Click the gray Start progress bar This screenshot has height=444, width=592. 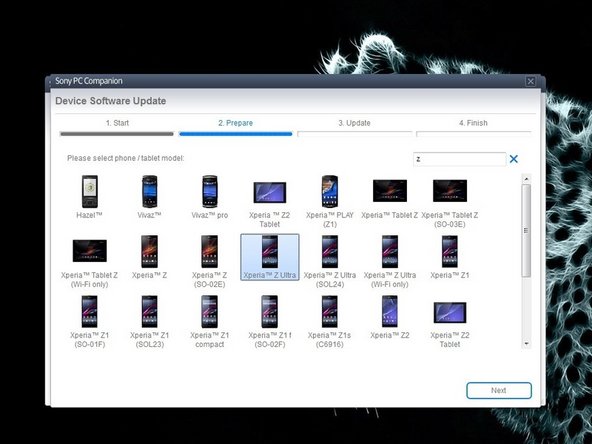[x=117, y=134]
